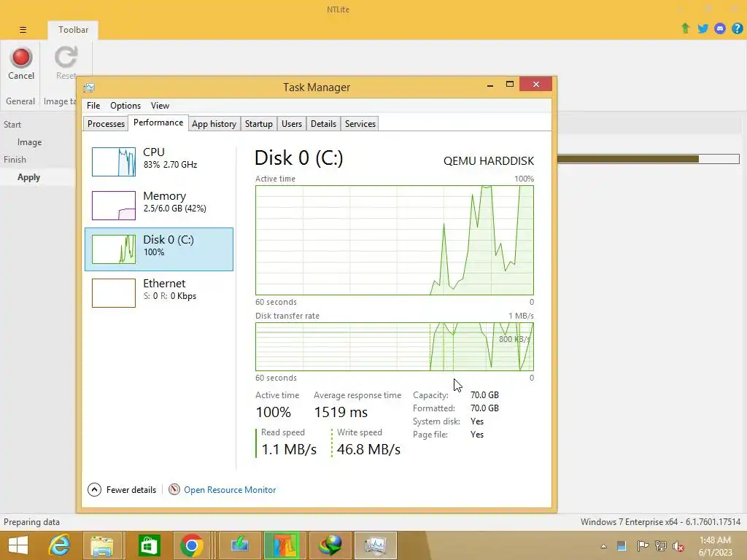Viewport: 747px width, 560px height.
Task: Click the Active time graph
Action: click(395, 240)
